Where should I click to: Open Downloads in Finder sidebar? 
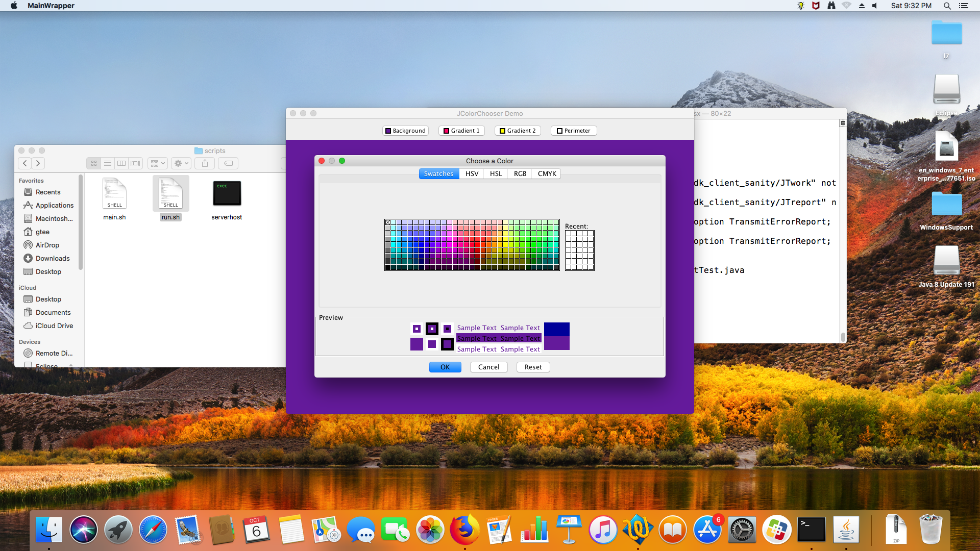pyautogui.click(x=52, y=258)
